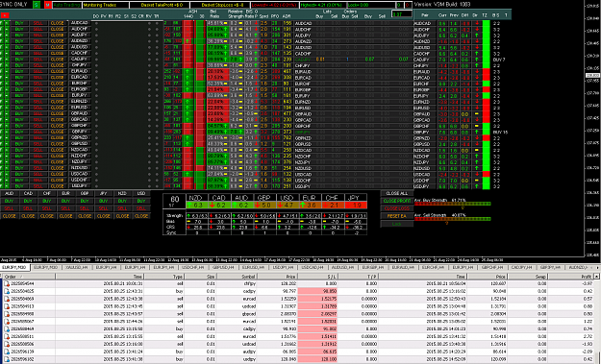Toggle the green minus box beside GBPJPY BUY

[x=7, y=132]
